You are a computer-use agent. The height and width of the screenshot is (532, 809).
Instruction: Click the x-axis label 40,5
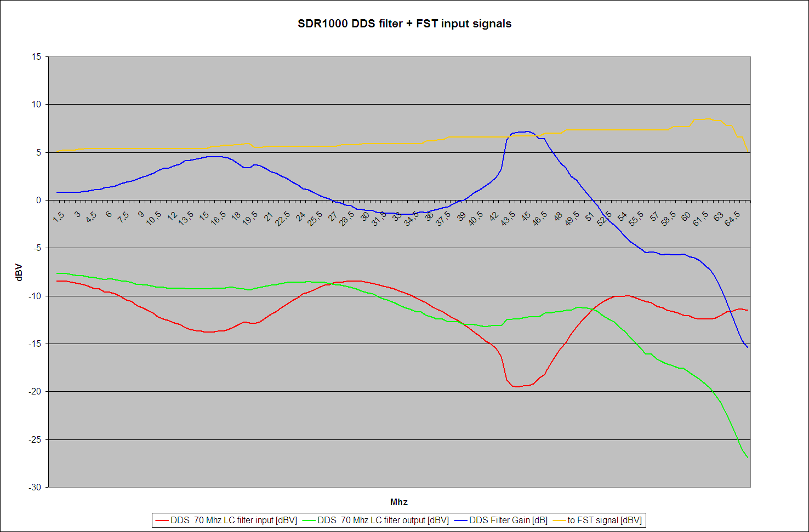click(x=475, y=218)
